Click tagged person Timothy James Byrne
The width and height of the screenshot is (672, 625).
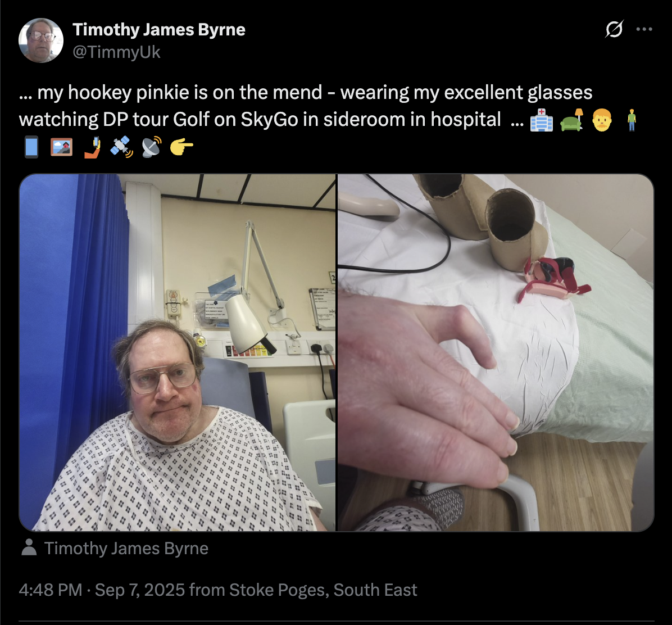[126, 548]
